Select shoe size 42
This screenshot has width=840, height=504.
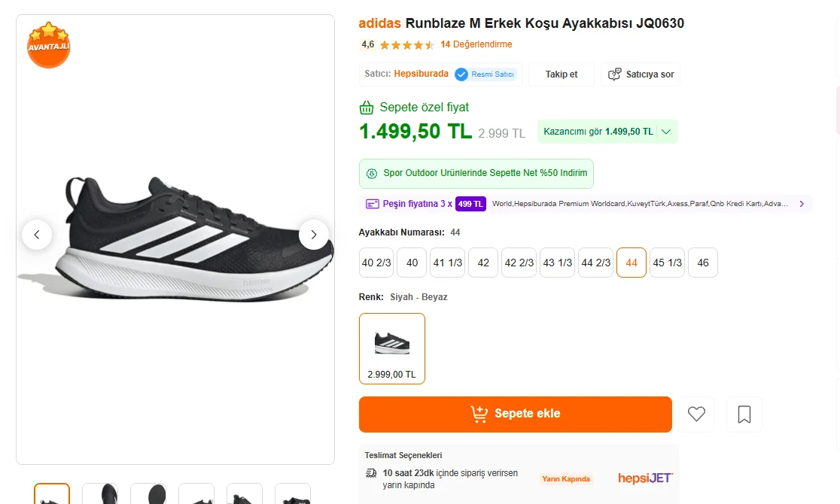[483, 263]
